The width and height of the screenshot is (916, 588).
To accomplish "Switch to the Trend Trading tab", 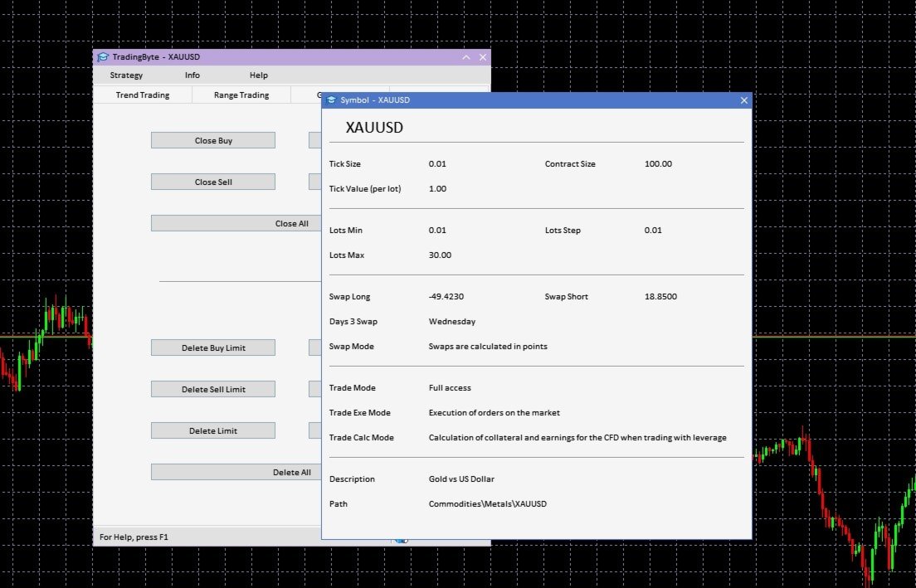I will coord(143,95).
